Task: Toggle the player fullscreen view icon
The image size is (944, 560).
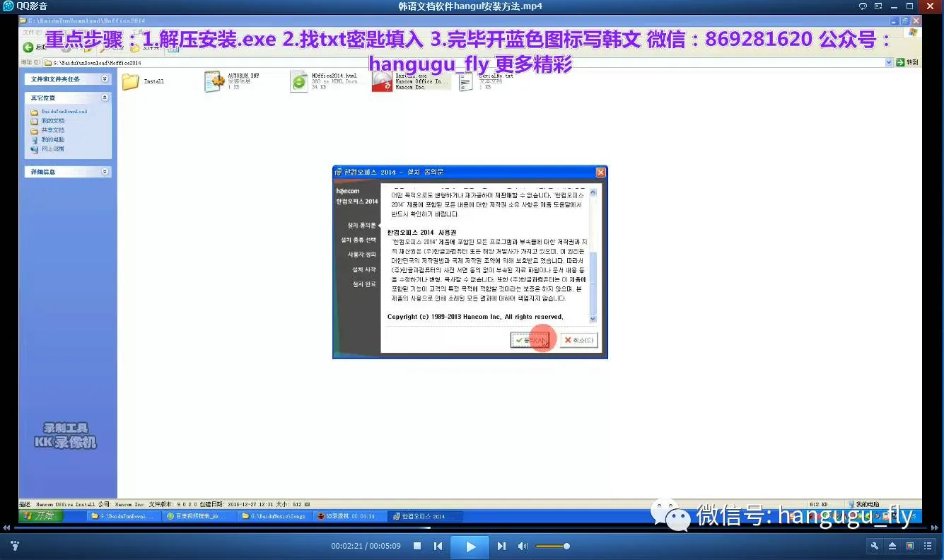Action: click(x=910, y=546)
